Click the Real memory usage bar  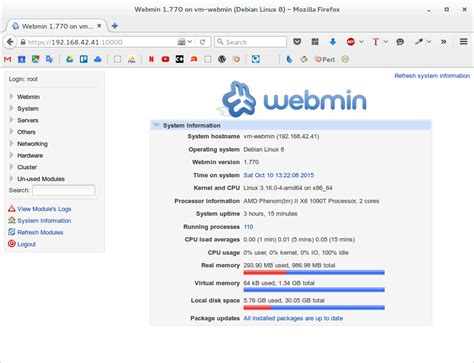(x=314, y=273)
